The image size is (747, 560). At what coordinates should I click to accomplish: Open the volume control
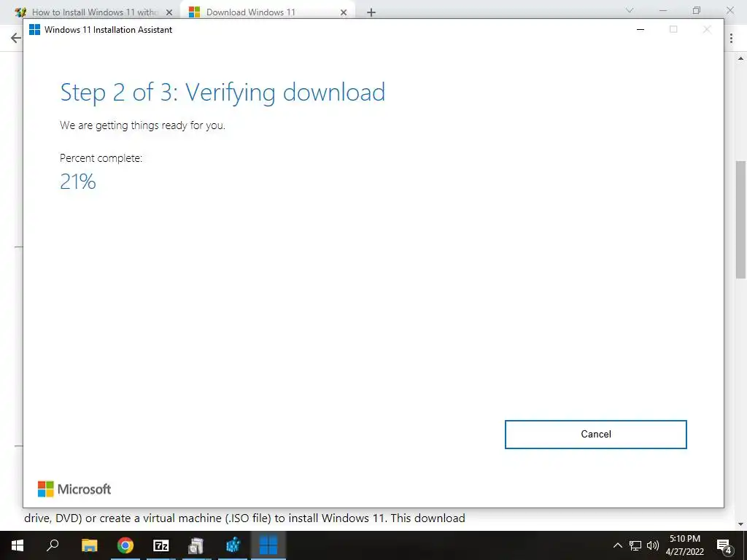(x=653, y=545)
